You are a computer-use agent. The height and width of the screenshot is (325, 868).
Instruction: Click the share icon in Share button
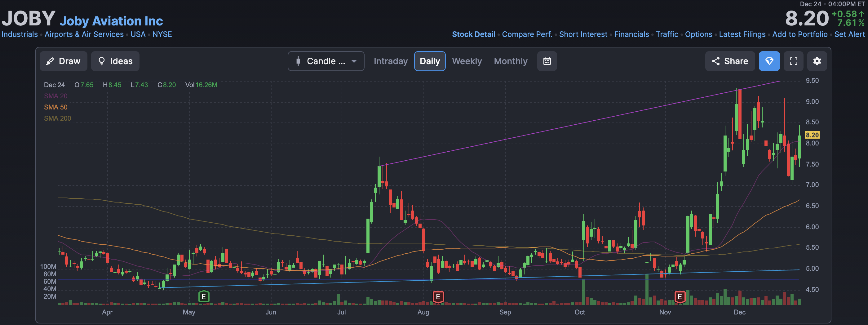click(x=715, y=61)
